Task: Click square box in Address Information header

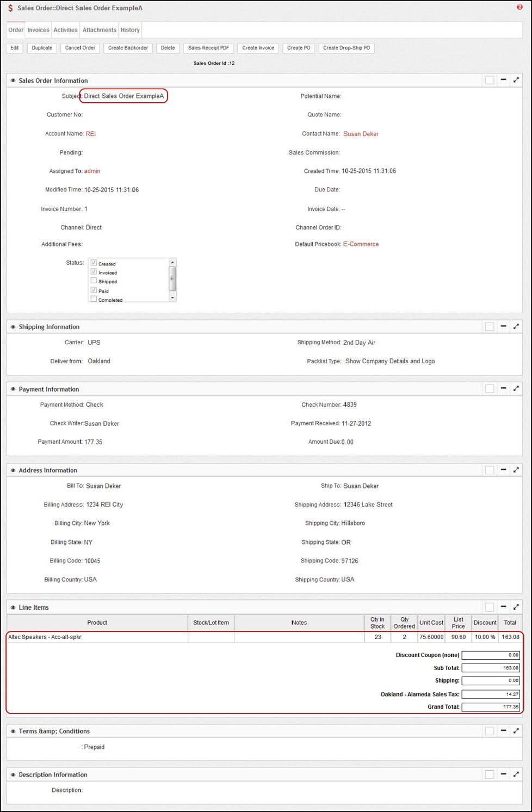Action: 490,470
